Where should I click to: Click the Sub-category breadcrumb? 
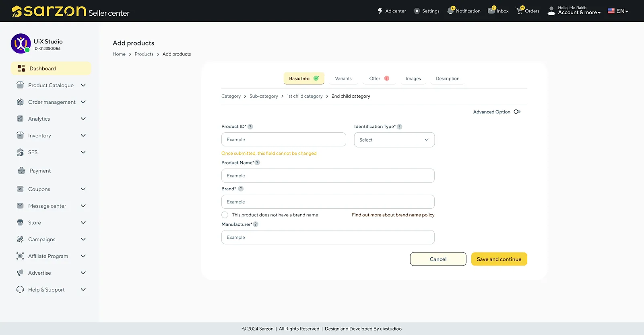pyautogui.click(x=264, y=96)
